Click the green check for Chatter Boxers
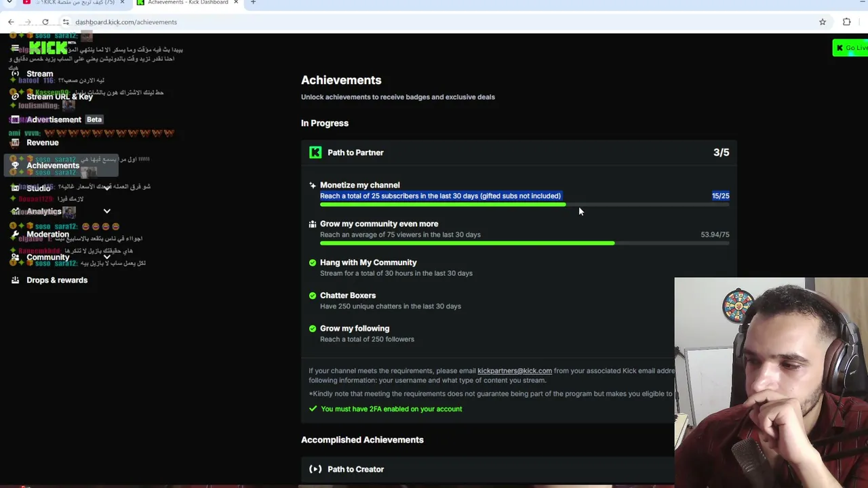 point(313,296)
